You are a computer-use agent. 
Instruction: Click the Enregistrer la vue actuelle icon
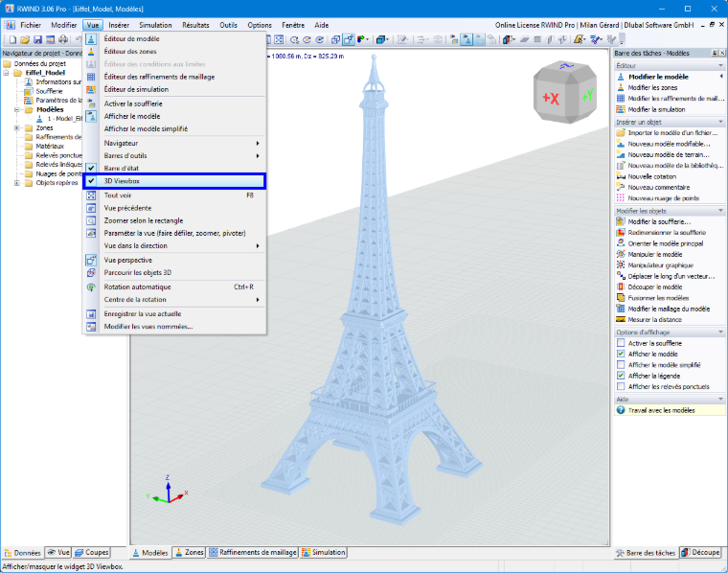pos(91,314)
